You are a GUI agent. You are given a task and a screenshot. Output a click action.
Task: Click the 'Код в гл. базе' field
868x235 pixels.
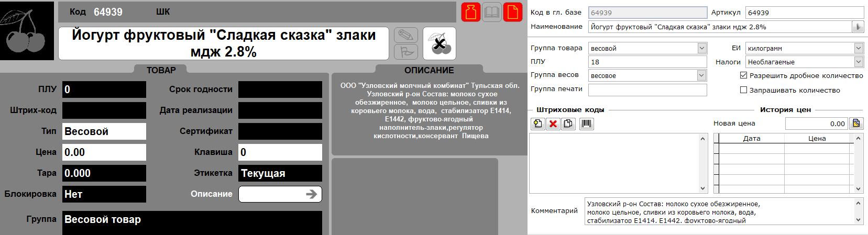647,13
